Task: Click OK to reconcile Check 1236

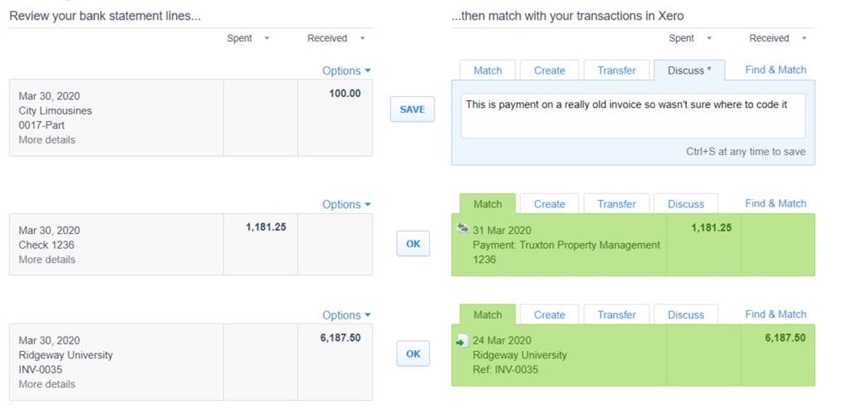Action: [x=413, y=243]
